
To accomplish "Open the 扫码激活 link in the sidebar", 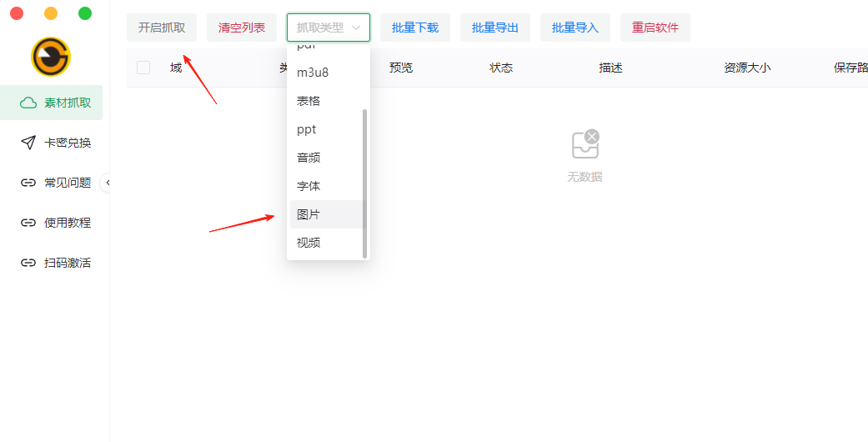I will point(52,263).
